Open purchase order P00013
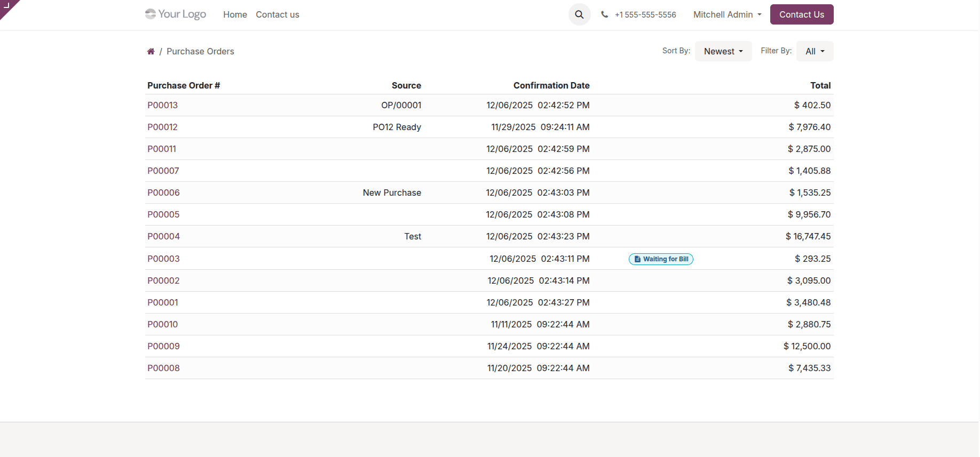The width and height of the screenshot is (980, 457). [163, 105]
